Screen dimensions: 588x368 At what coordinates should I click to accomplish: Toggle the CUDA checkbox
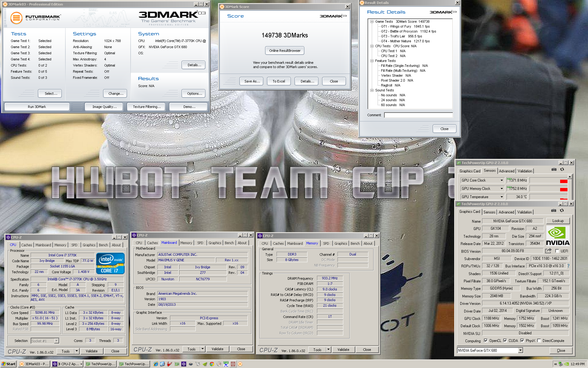505,340
